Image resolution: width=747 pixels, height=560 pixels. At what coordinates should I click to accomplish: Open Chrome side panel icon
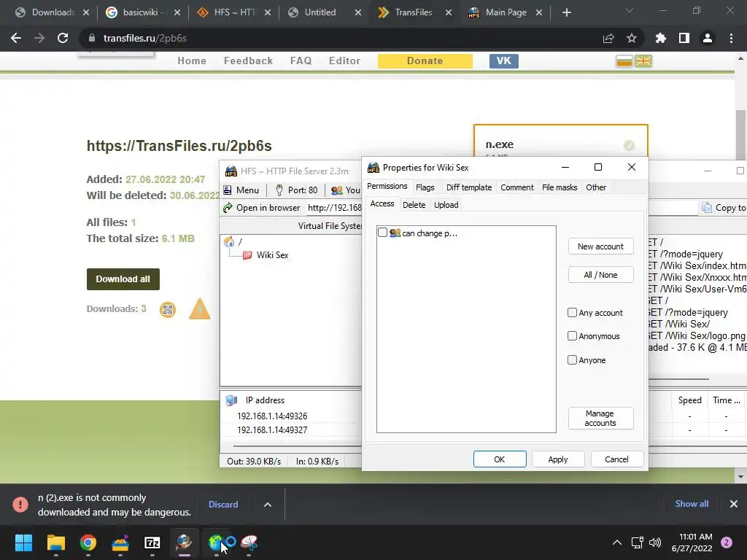point(684,38)
